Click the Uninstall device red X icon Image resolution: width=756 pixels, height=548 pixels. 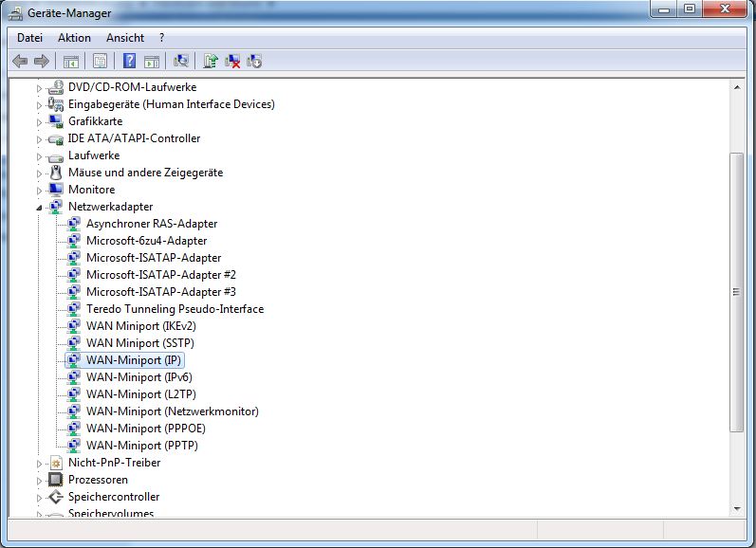(x=232, y=62)
